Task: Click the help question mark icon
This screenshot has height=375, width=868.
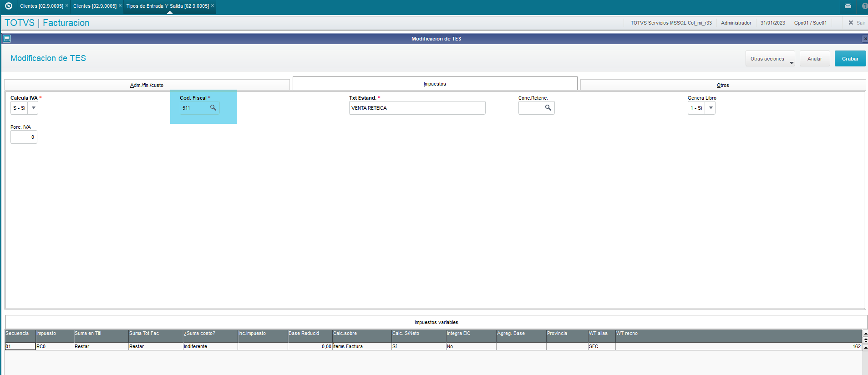Action: point(865,6)
